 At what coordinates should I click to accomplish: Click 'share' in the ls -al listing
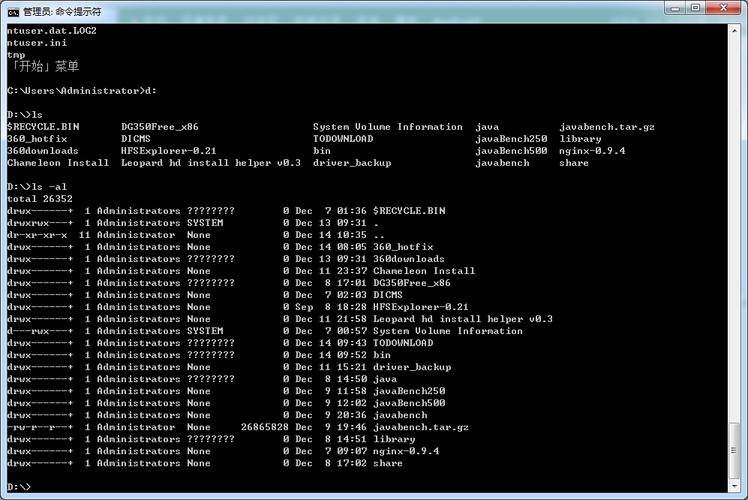[388, 463]
